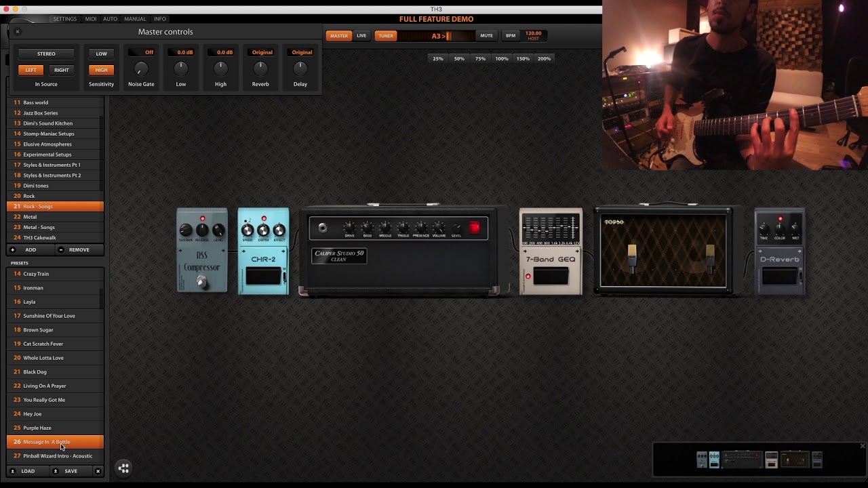Click the D-Reverb pedal label

779,259
